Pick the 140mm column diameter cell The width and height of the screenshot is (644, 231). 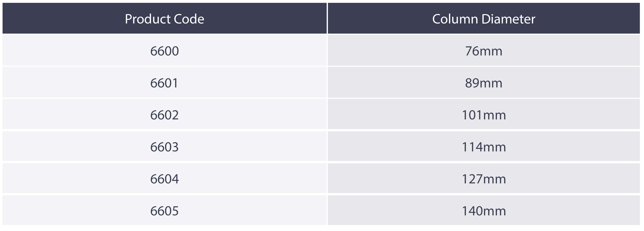pos(484,210)
